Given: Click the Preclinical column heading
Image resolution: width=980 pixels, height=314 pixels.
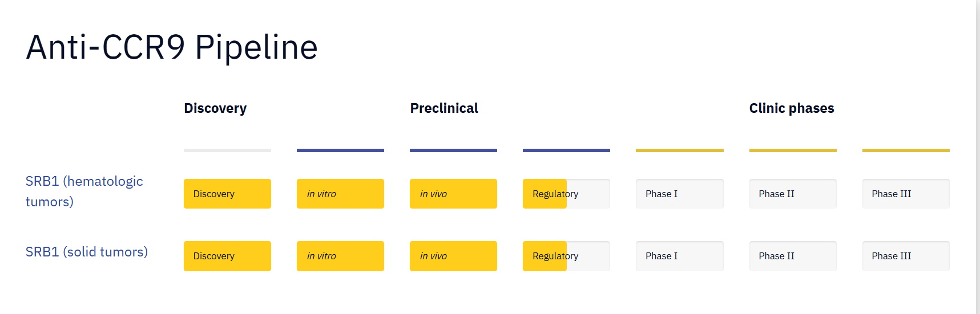Looking at the screenshot, I should click(444, 108).
